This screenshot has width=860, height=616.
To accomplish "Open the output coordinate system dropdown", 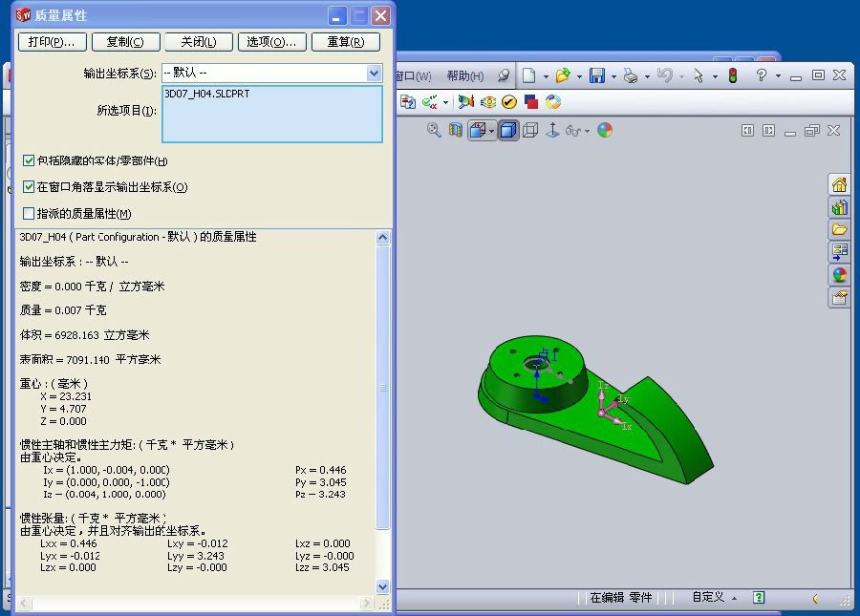I will [x=374, y=73].
